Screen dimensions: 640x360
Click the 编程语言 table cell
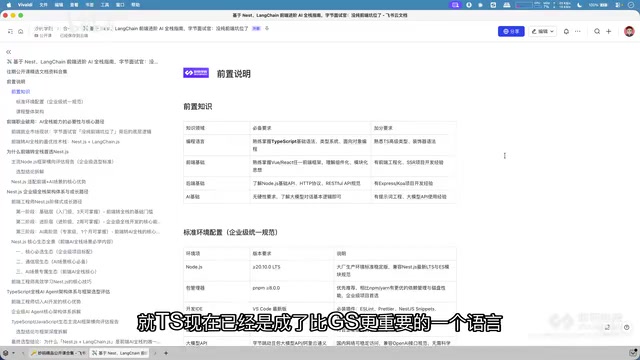tap(216, 145)
